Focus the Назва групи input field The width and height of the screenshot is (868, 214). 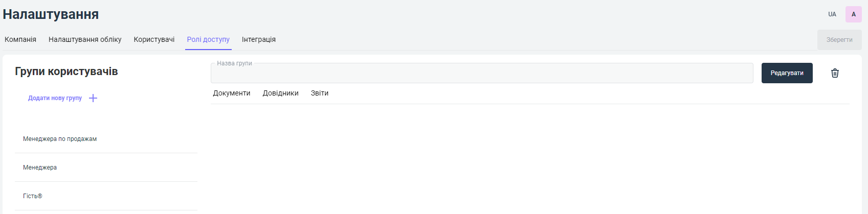[x=481, y=74]
